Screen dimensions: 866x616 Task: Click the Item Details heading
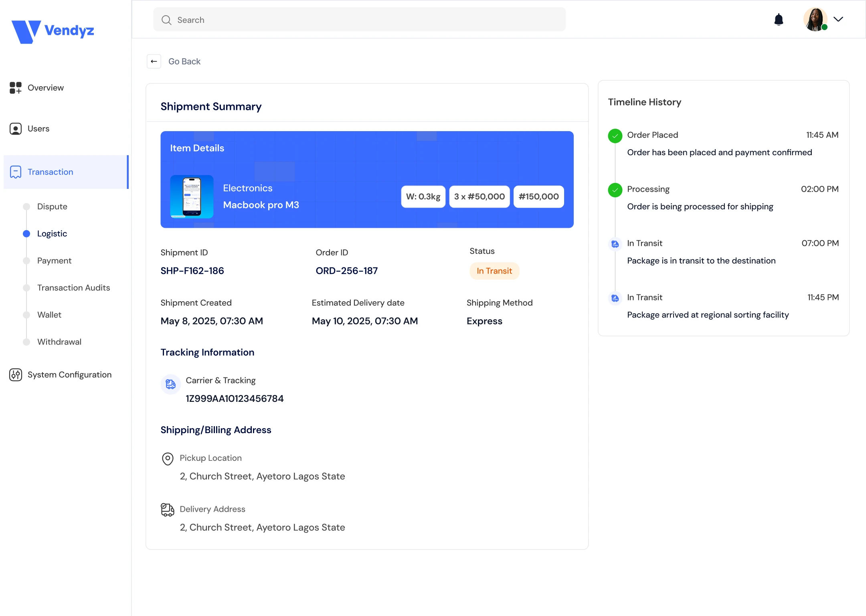(x=197, y=148)
